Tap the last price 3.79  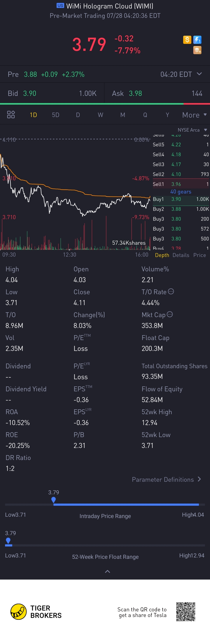tap(89, 44)
